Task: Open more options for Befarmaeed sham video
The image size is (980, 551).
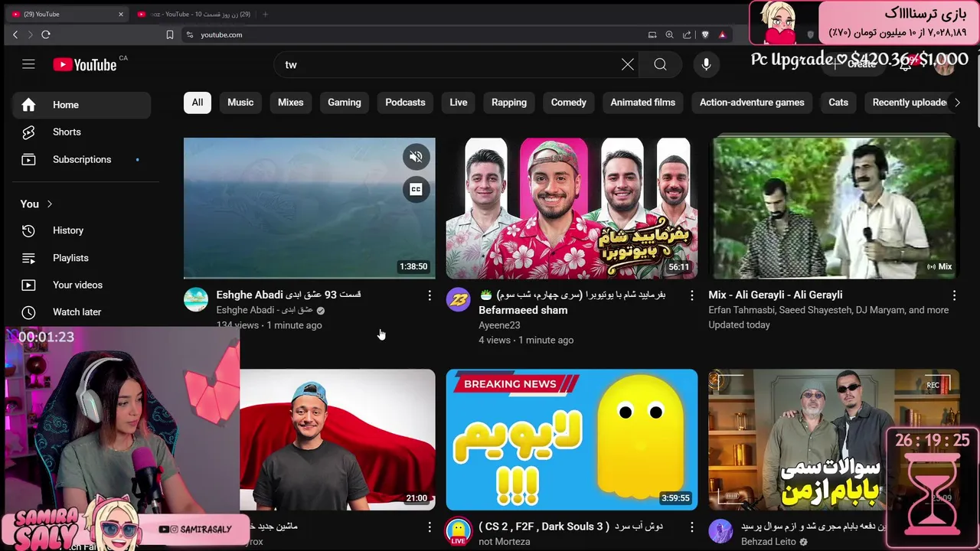Action: [692, 295]
